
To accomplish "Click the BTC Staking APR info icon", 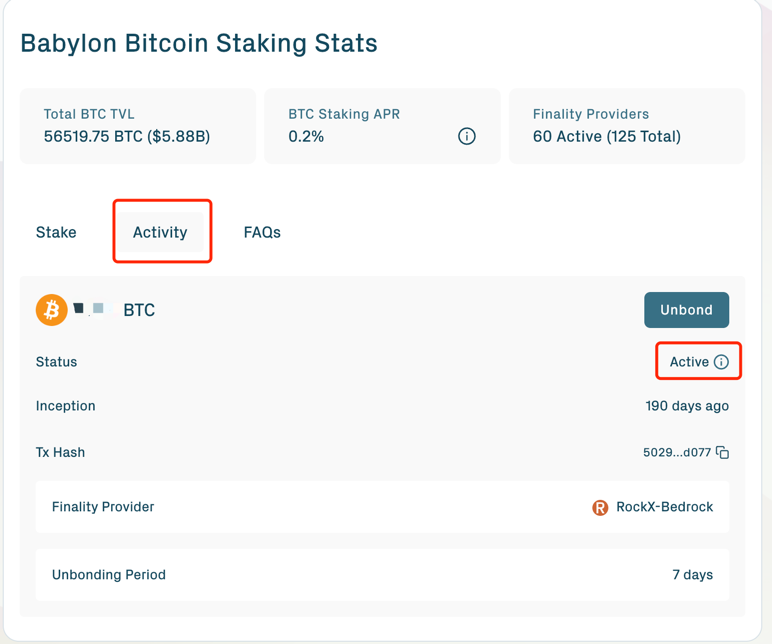I will coord(466,136).
